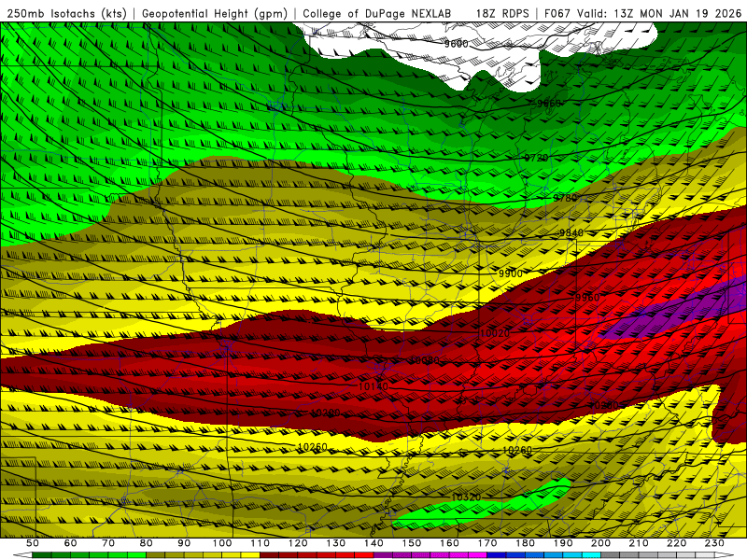Click the 160 knots color scale label
Screen dimensions: 747x560
[x=449, y=543]
